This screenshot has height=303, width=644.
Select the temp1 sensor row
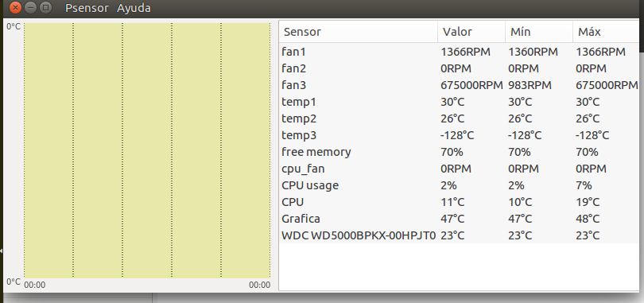click(x=462, y=102)
